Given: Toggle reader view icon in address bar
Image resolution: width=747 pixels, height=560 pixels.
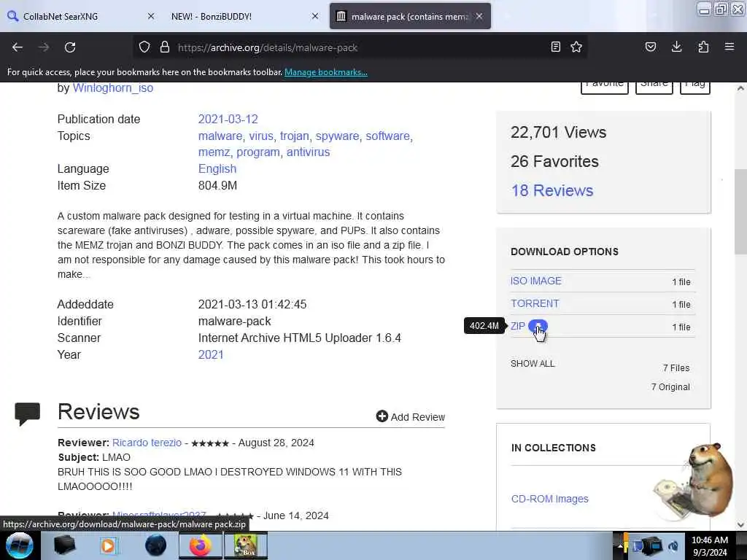Looking at the screenshot, I should 555,47.
